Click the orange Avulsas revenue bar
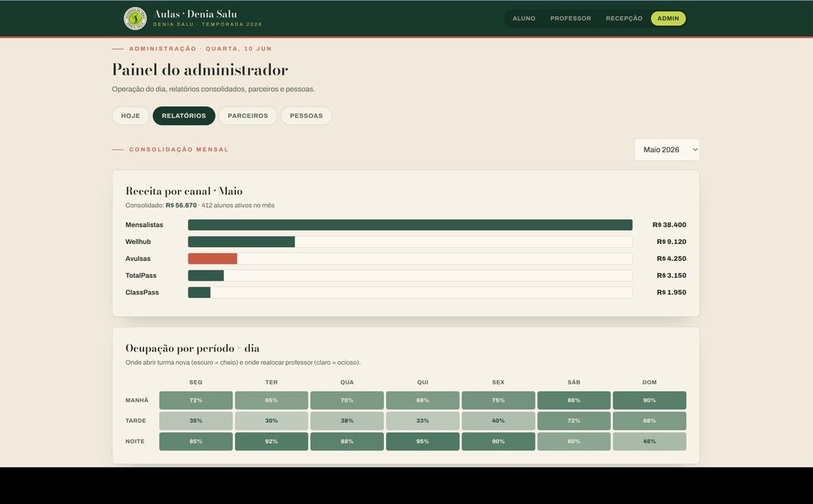 click(212, 259)
